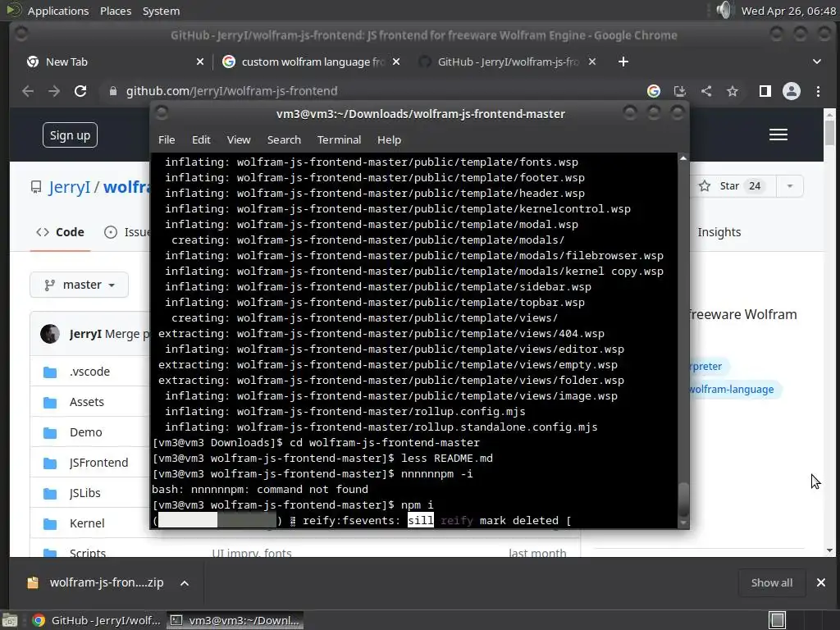The height and width of the screenshot is (630, 840).
Task: Open the Star lists dropdown arrow
Action: (x=790, y=186)
